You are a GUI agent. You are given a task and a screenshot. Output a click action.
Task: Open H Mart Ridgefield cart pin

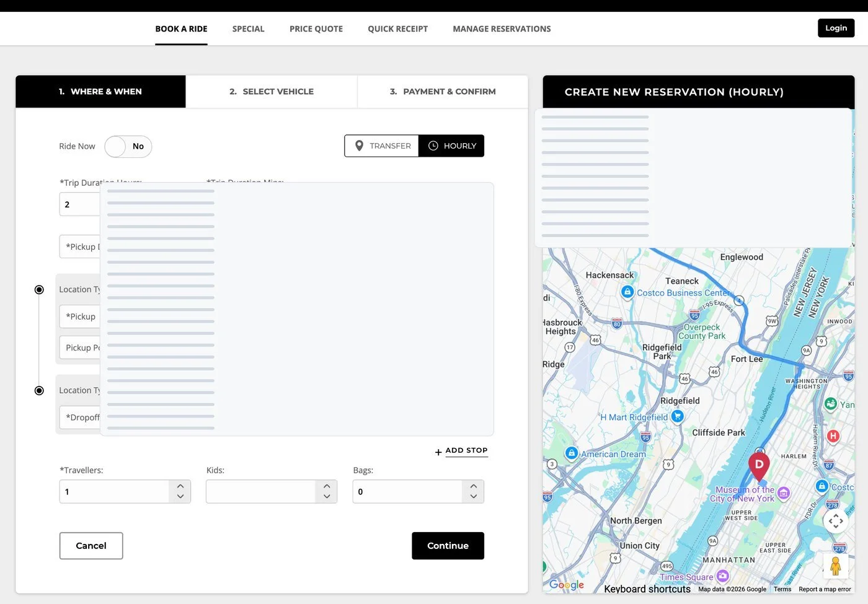click(678, 416)
